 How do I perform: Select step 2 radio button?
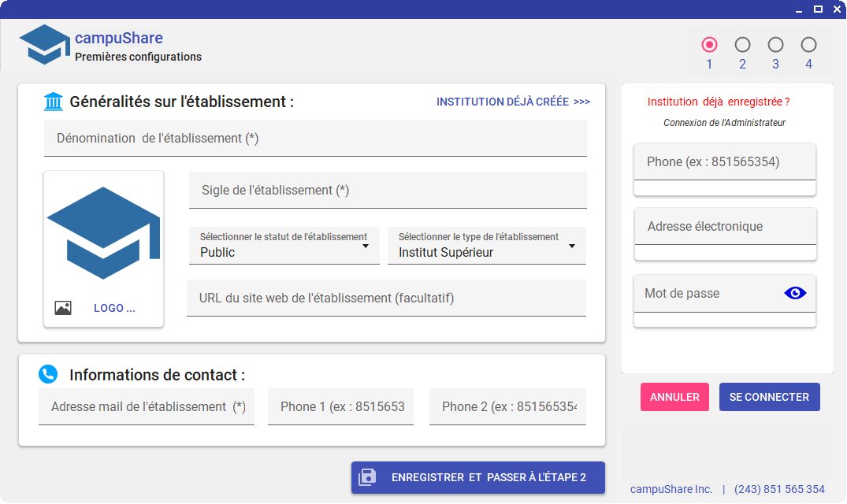click(742, 45)
